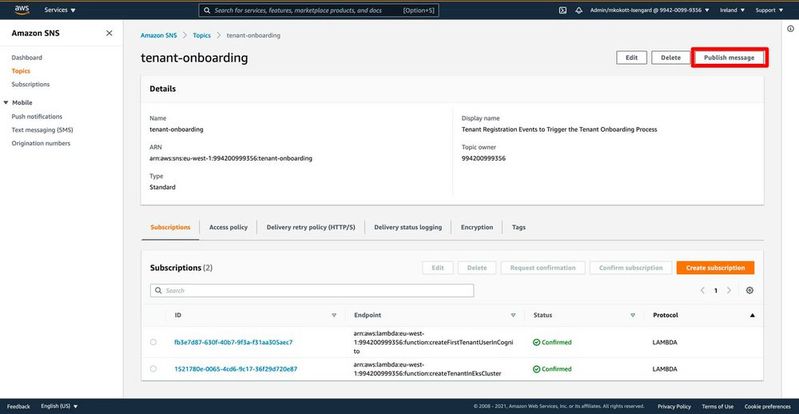Open Topics in sidebar

pos(21,71)
